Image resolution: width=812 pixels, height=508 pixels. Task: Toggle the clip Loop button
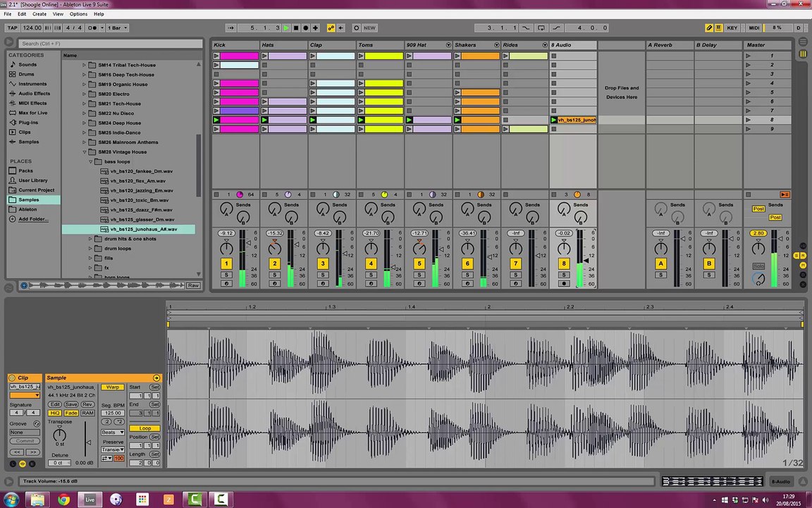[x=144, y=429]
